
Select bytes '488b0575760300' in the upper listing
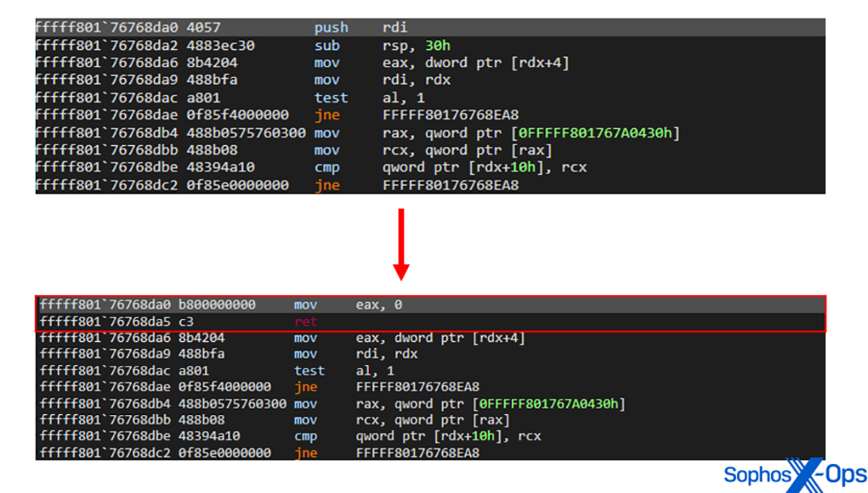(x=246, y=133)
